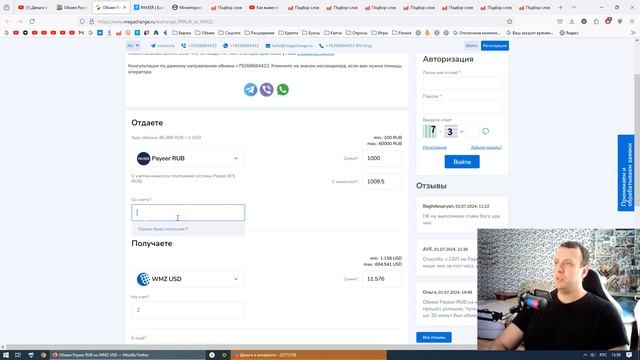640x360 pixels.
Task: Click Войти link in site header
Action: 471,46
